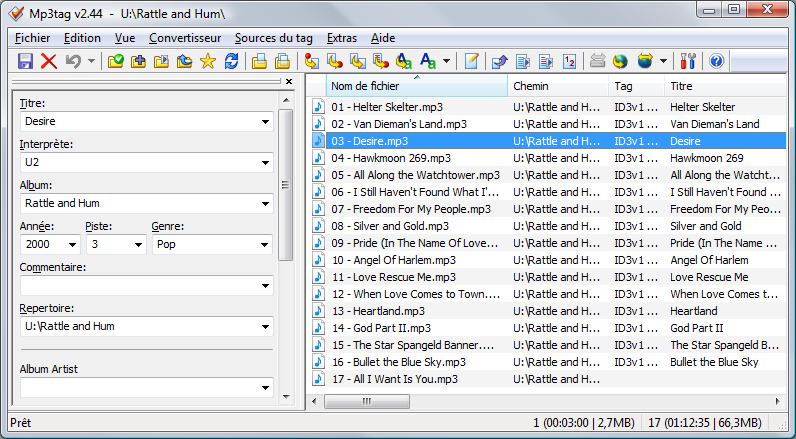Viewport: 796px width, 439px height.
Task: Expand the Commentaire field dropdown
Action: tap(265, 286)
